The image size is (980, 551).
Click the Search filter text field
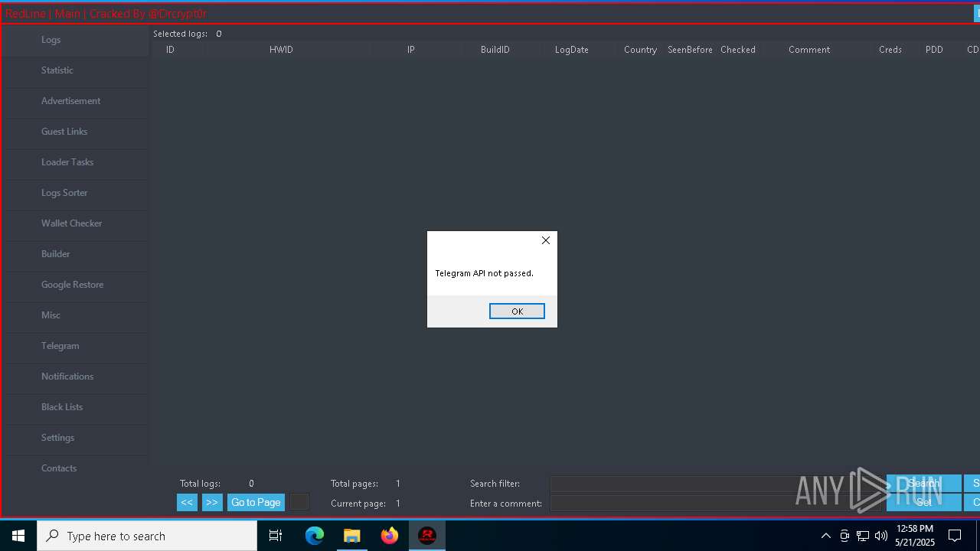point(717,484)
